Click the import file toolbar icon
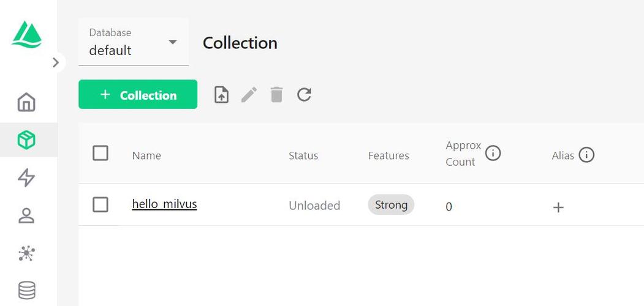644x306 pixels. click(x=221, y=95)
